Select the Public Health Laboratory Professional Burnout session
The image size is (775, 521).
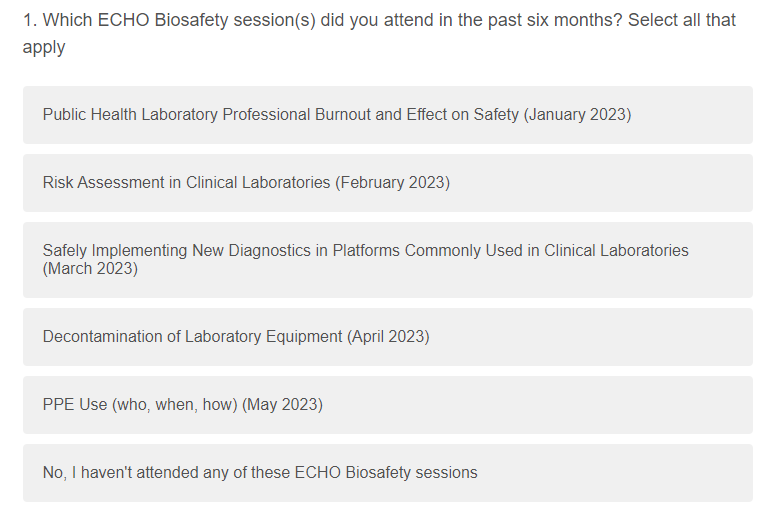pyautogui.click(x=337, y=115)
